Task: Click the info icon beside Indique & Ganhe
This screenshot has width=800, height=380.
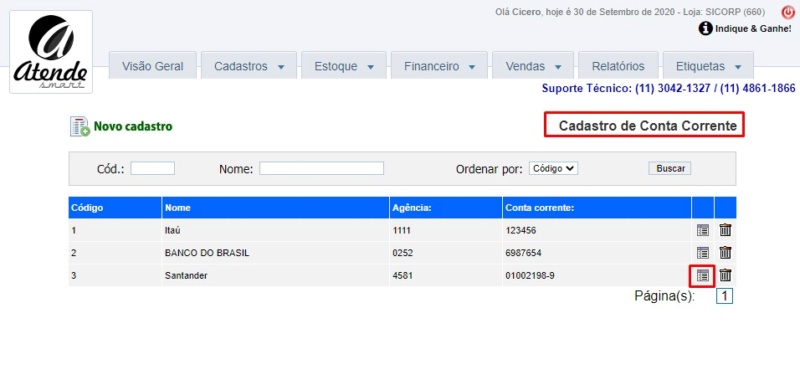Action: click(x=705, y=29)
